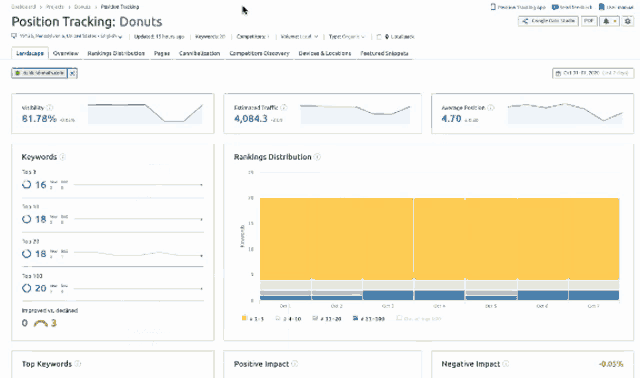Open the Featured Snippets tab
This screenshot has width=640, height=378.
[x=384, y=53]
